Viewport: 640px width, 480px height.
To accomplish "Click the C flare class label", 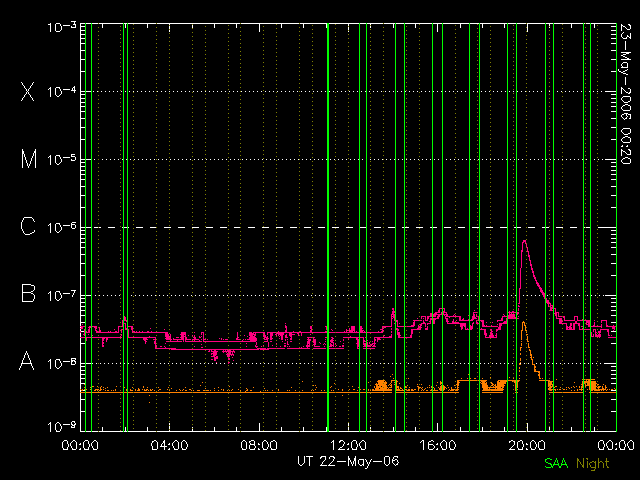I will click(28, 226).
